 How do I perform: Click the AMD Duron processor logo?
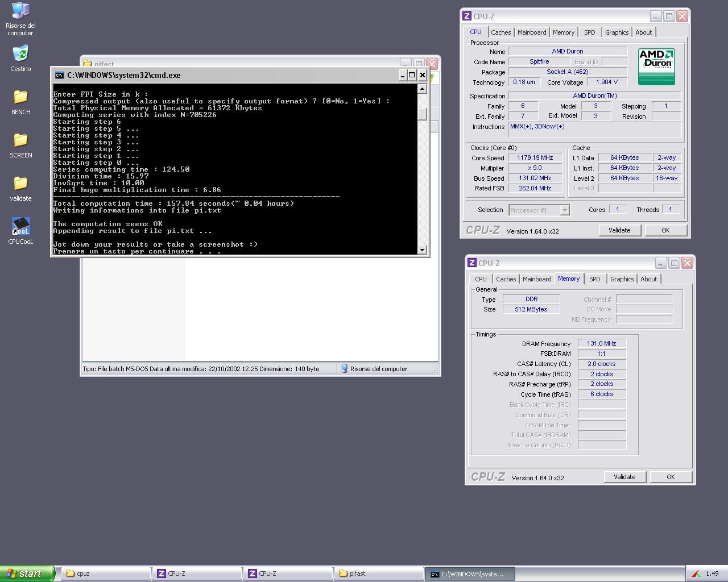(656, 67)
